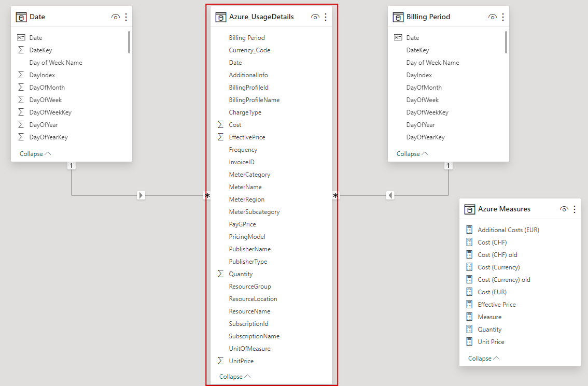Collapse the Azure Measures table
588x386 pixels.
point(484,359)
